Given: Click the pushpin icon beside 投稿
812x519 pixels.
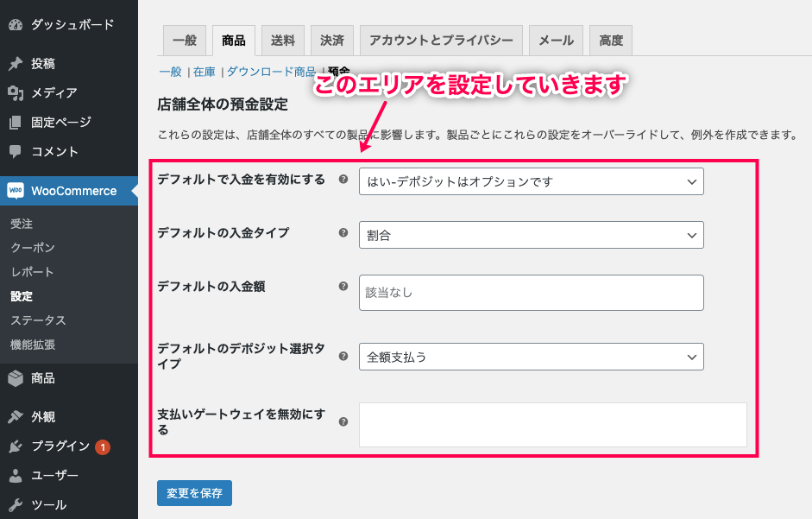Looking at the screenshot, I should click(x=16, y=64).
